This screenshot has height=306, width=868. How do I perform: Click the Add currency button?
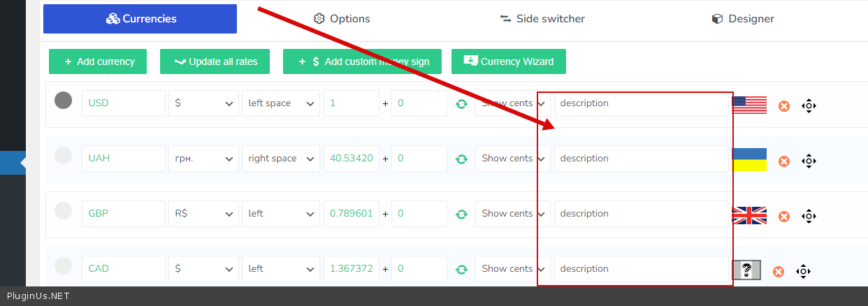pyautogui.click(x=98, y=61)
